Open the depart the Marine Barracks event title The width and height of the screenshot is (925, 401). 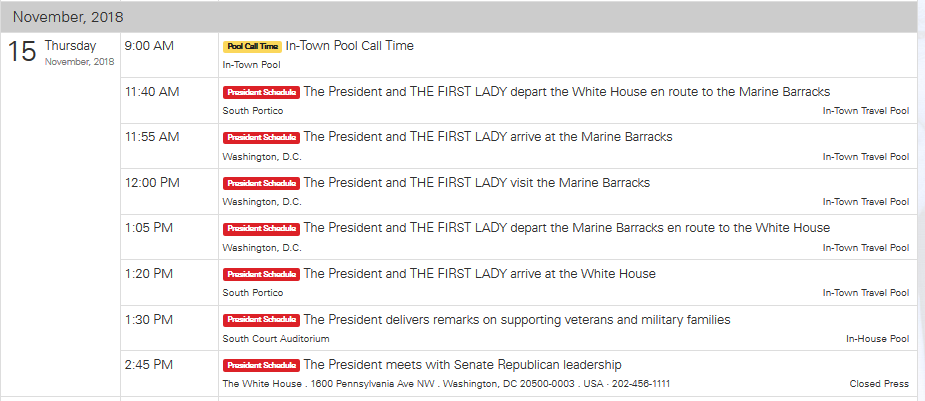tap(566, 228)
